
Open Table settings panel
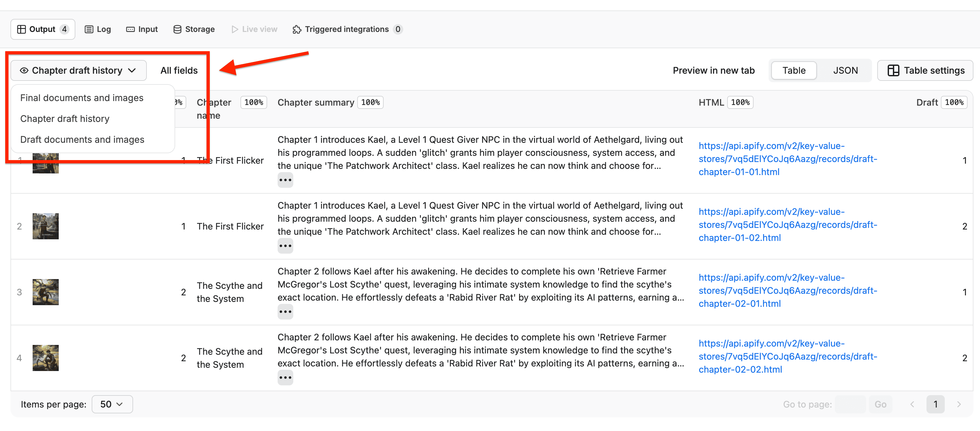(925, 70)
